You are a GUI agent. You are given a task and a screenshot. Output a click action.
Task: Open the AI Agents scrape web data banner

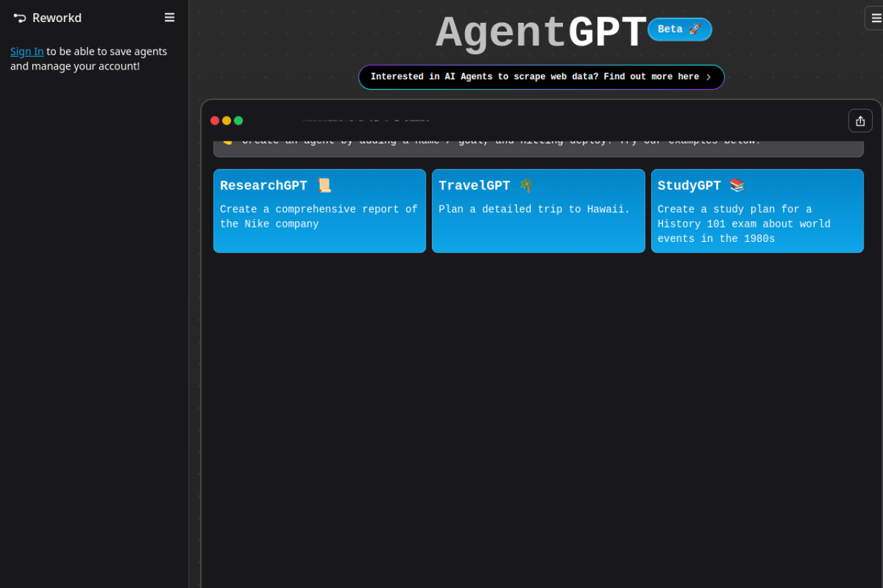[542, 77]
